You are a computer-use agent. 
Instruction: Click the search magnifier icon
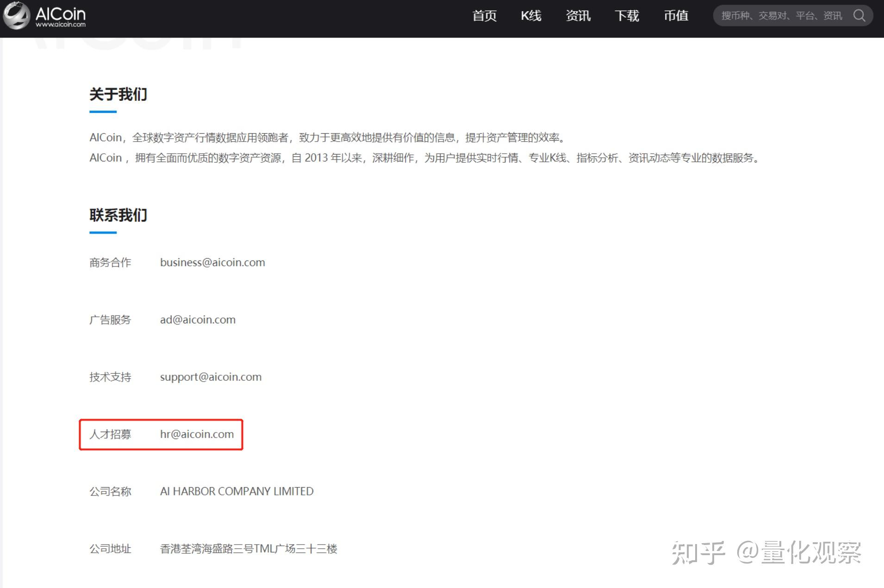[859, 16]
